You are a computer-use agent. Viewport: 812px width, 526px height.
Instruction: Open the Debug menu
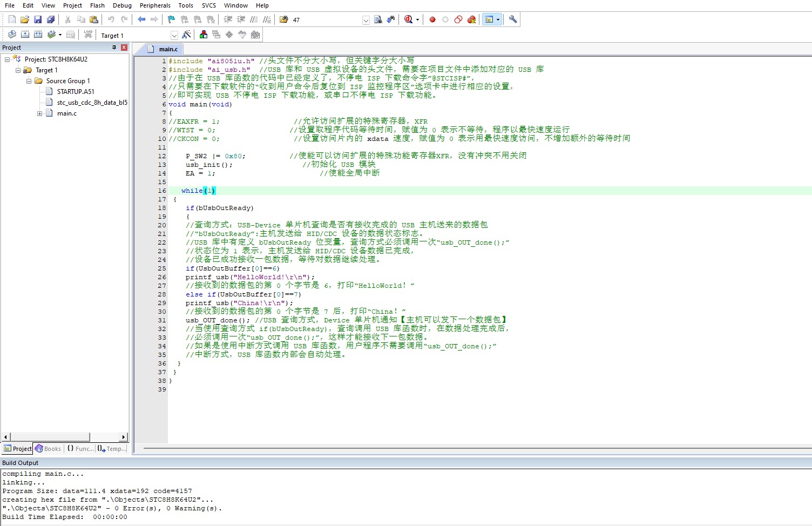tap(122, 5)
